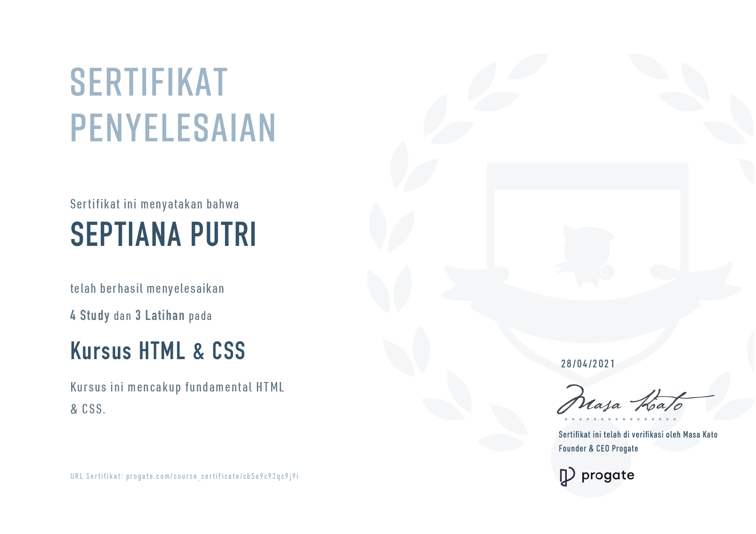This screenshot has width=756, height=534.
Task: Click 'Sertifikat ini menyatakan bahwa' line
Action: [x=155, y=204]
